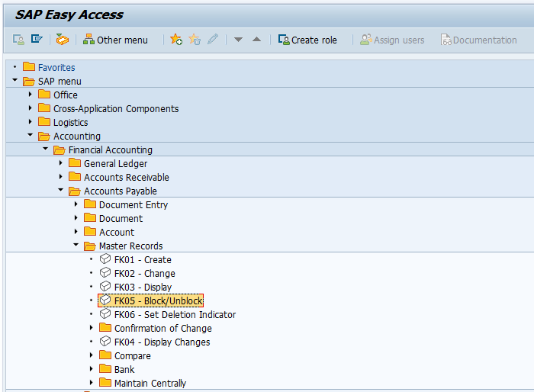This screenshot has height=392, width=534.
Task: Expand the Cross-Application Components arrow
Action: [31, 108]
